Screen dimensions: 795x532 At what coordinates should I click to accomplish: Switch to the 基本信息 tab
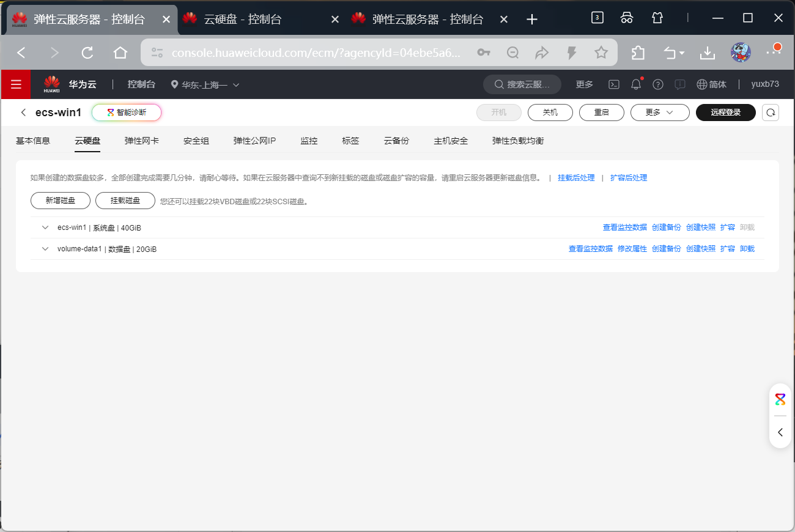tap(33, 141)
